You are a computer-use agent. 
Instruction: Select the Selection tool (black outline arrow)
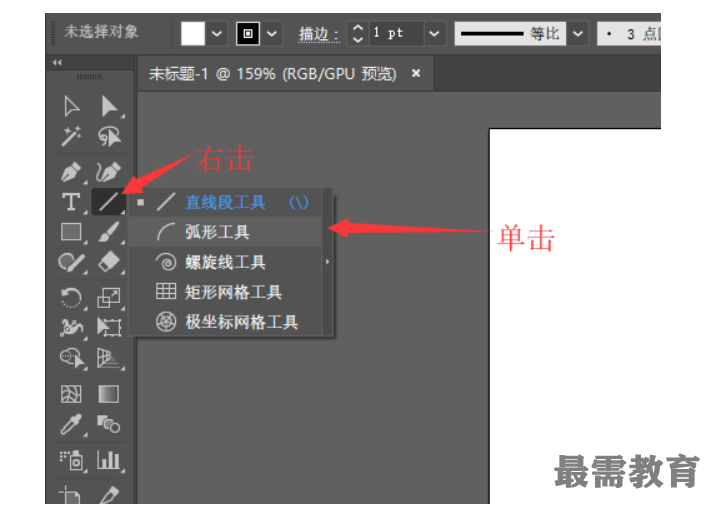tap(71, 107)
